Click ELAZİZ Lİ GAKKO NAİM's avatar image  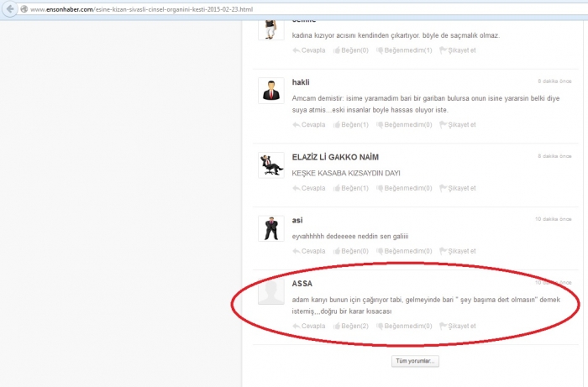(271, 165)
